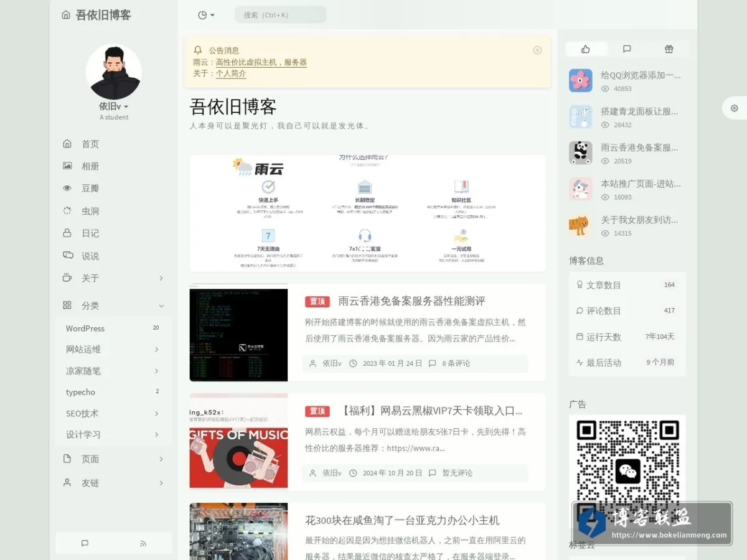Open the 高性价比虚拟主机，服务器 link
The height and width of the screenshot is (560, 747).
point(261,62)
